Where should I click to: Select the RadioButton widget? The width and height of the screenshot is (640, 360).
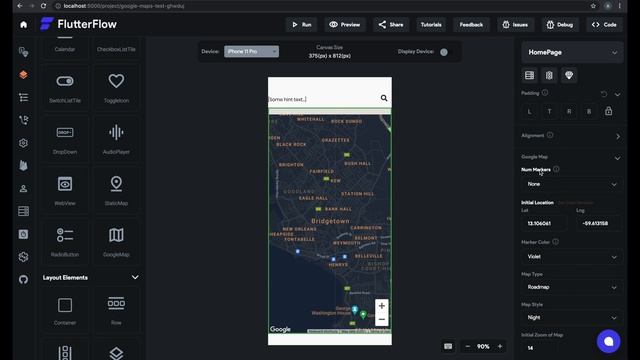click(x=65, y=242)
